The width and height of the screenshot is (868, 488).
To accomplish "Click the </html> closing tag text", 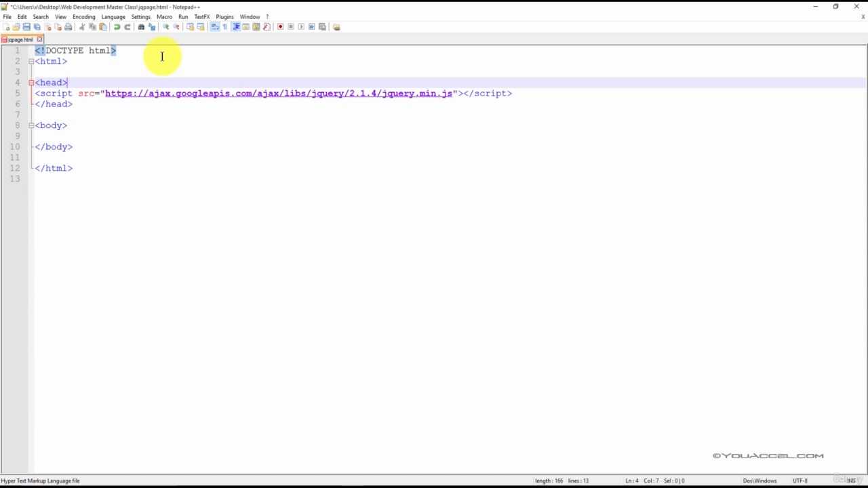I will pyautogui.click(x=54, y=168).
